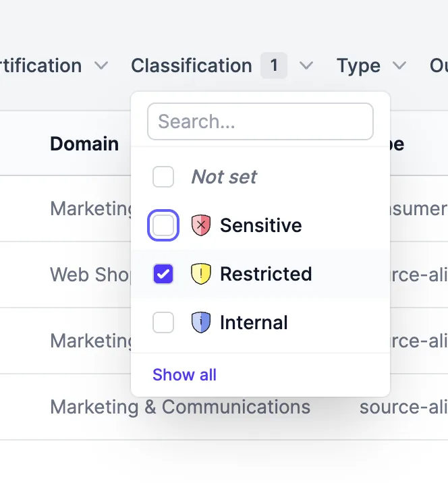The width and height of the screenshot is (448, 483).
Task: Click the Show all link
Action: click(185, 374)
